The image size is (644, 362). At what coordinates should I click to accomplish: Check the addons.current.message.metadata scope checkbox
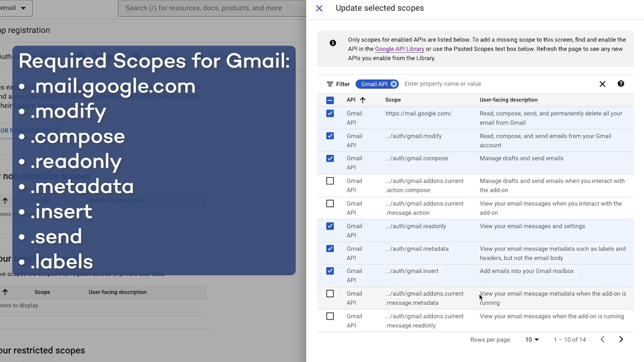(x=330, y=294)
